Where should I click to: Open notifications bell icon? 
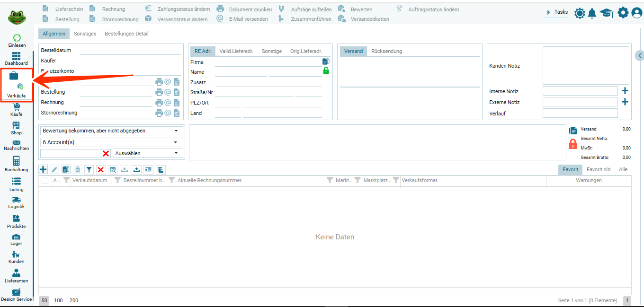[x=592, y=13]
